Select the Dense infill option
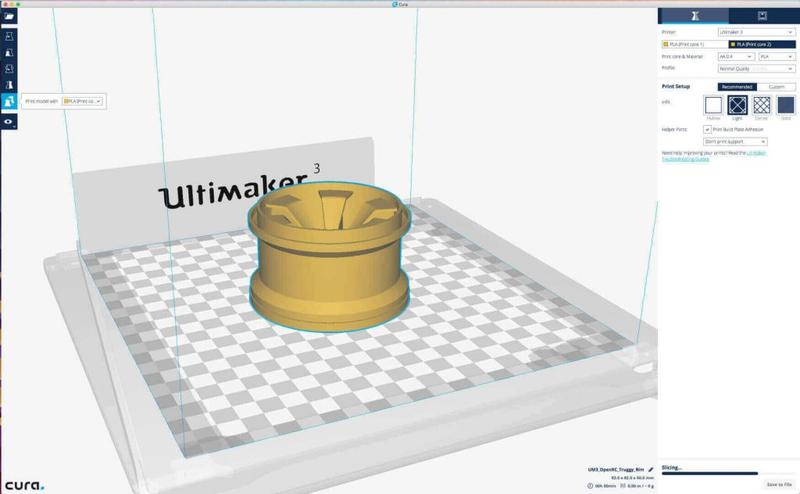The width and height of the screenshot is (800, 494). (761, 105)
